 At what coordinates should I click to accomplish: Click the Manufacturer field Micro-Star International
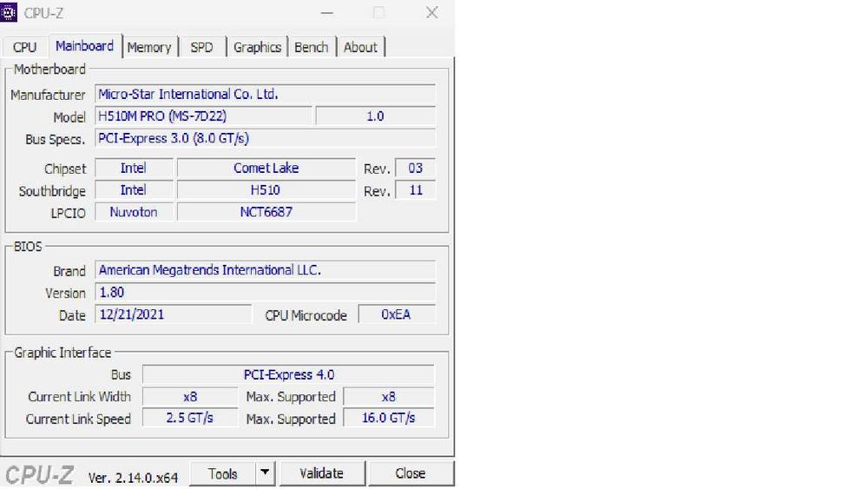265,94
